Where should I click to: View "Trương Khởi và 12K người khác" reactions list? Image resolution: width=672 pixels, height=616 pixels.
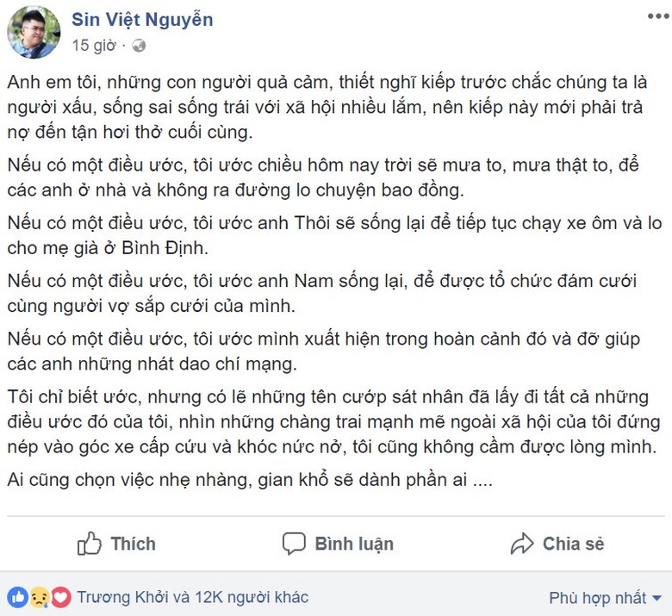point(192,597)
